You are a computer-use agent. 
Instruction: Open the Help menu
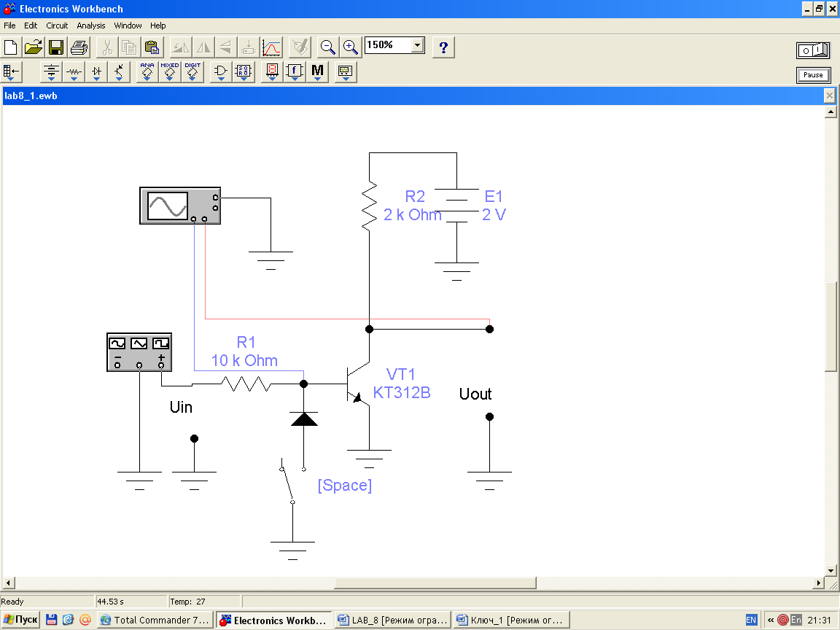point(158,26)
